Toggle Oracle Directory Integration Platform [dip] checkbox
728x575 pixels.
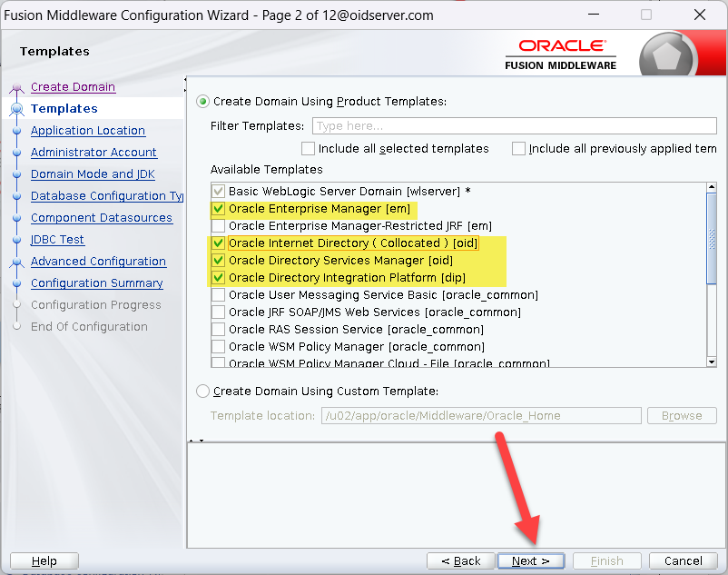click(x=218, y=278)
